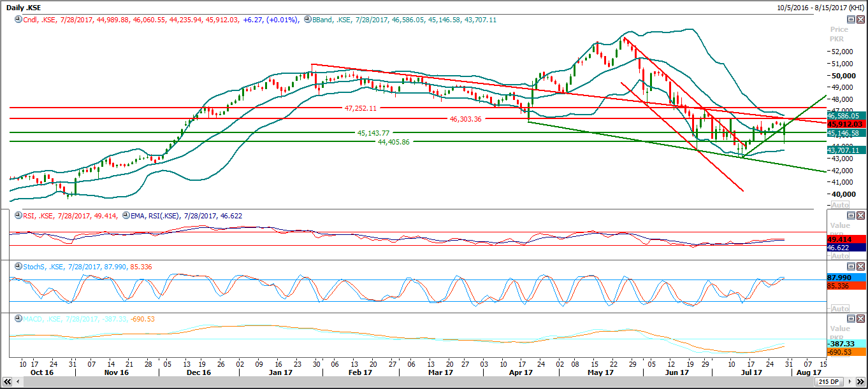Toggle Auto scale on the RSI pane
The image size is (868, 389).
pyautogui.click(x=840, y=256)
